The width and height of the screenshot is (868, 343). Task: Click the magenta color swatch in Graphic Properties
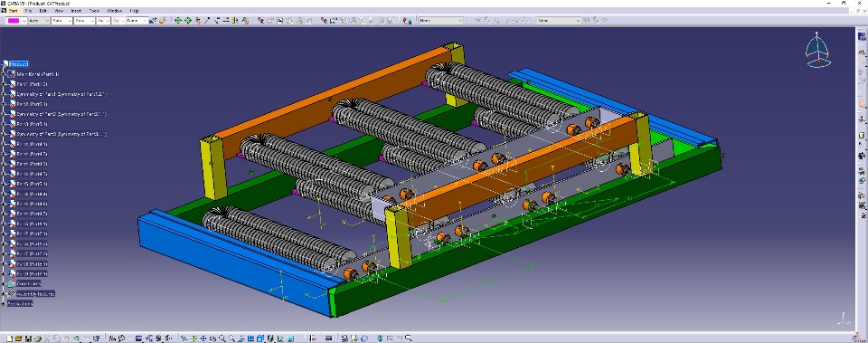14,21
